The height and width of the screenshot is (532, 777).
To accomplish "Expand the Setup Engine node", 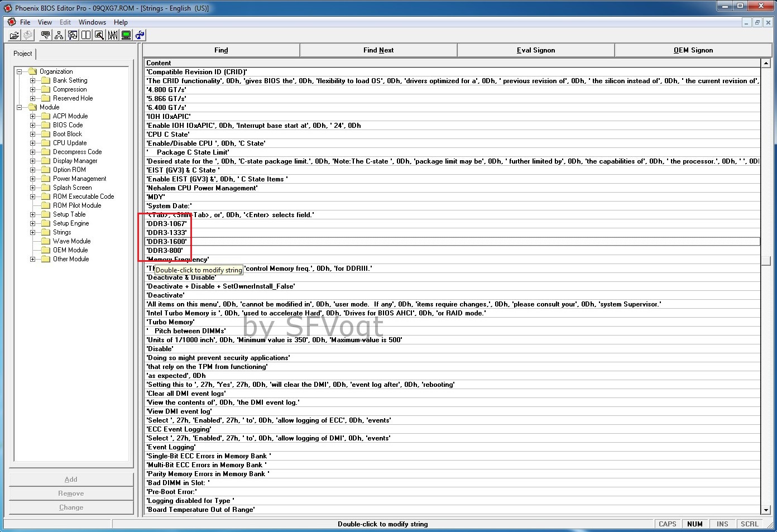I will (x=33, y=223).
